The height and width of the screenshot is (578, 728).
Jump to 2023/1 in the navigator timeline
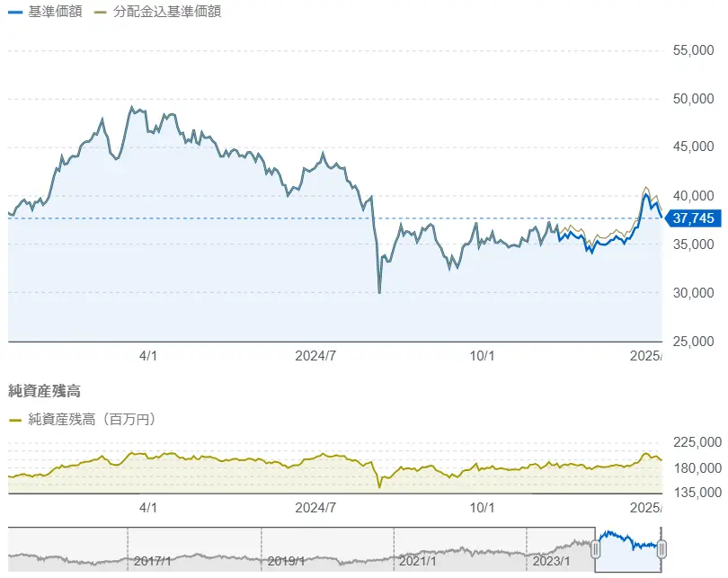[551, 561]
